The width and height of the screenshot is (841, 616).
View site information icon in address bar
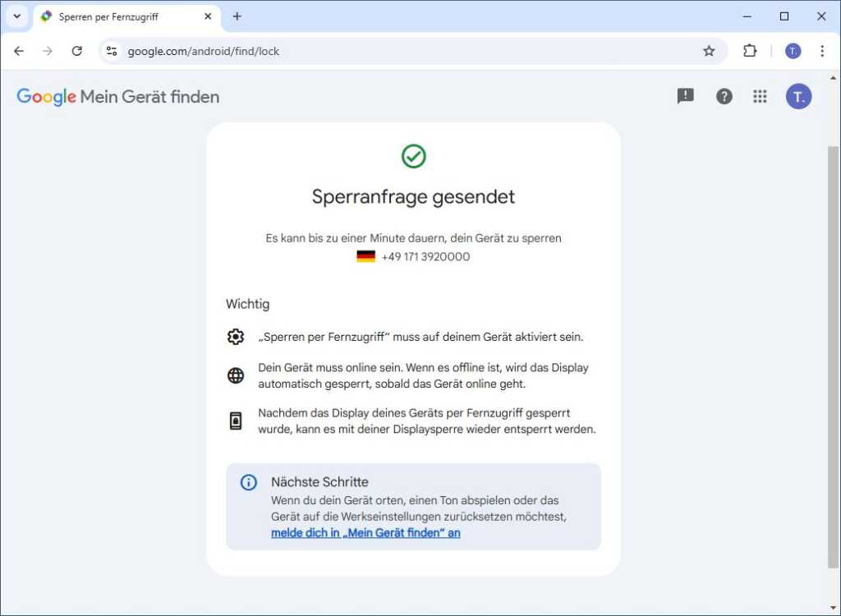tap(111, 50)
